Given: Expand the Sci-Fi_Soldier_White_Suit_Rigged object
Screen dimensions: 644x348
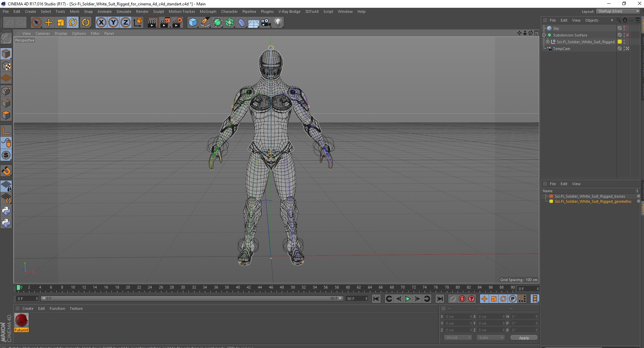Looking at the screenshot, I should coord(548,42).
